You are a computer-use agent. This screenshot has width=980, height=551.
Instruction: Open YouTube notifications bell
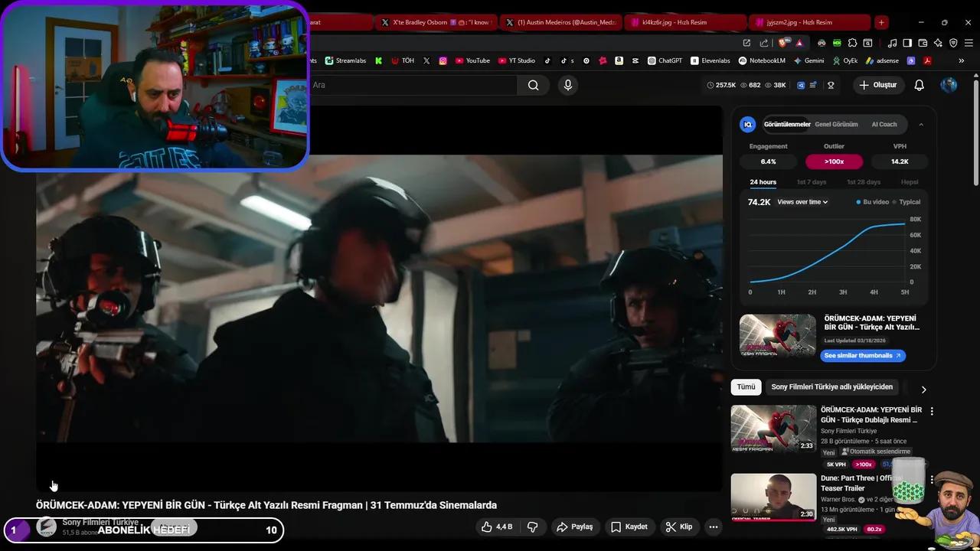[919, 85]
